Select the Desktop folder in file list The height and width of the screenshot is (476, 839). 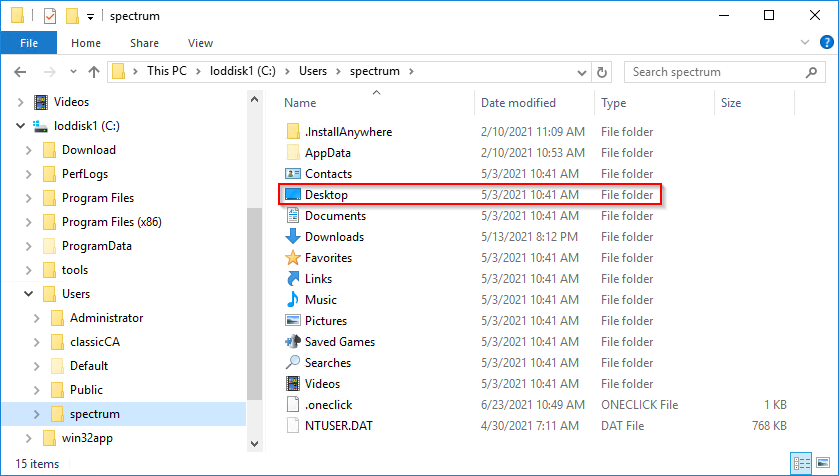(x=326, y=195)
